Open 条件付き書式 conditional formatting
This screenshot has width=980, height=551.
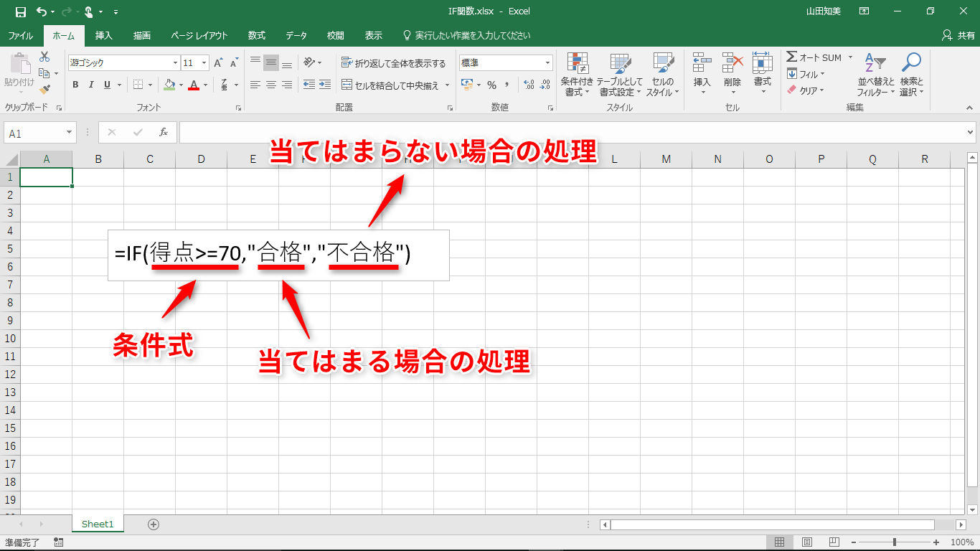577,74
